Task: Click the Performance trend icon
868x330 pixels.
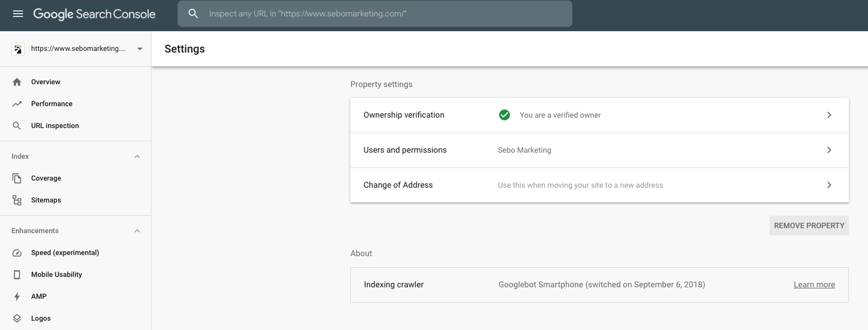Action: [17, 104]
